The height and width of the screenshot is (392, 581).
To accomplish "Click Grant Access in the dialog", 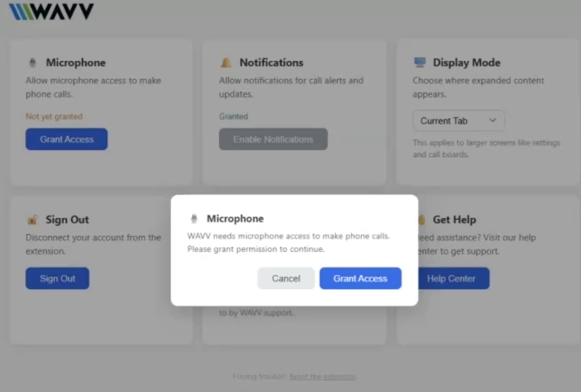I will click(360, 278).
